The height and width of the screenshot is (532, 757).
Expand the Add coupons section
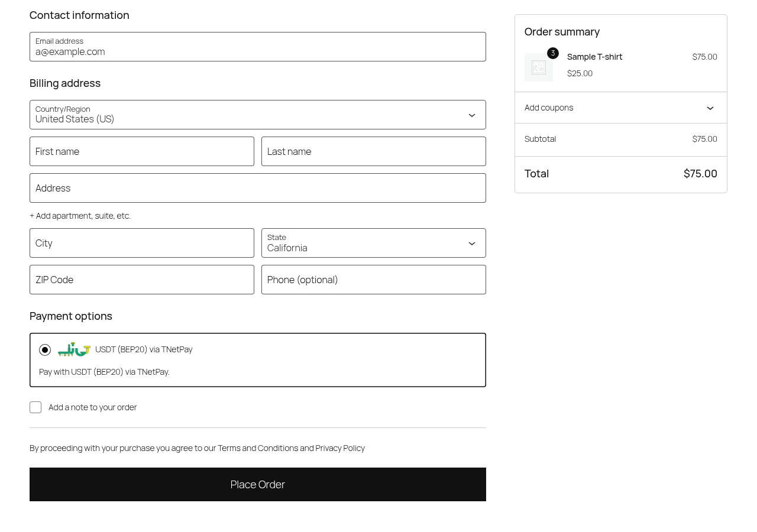(621, 108)
